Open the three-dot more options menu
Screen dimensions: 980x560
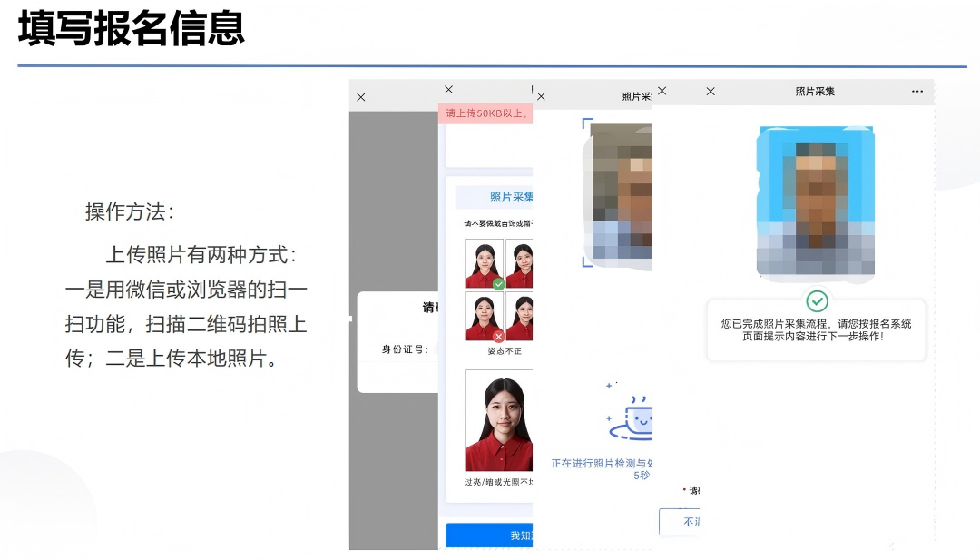pyautogui.click(x=916, y=92)
